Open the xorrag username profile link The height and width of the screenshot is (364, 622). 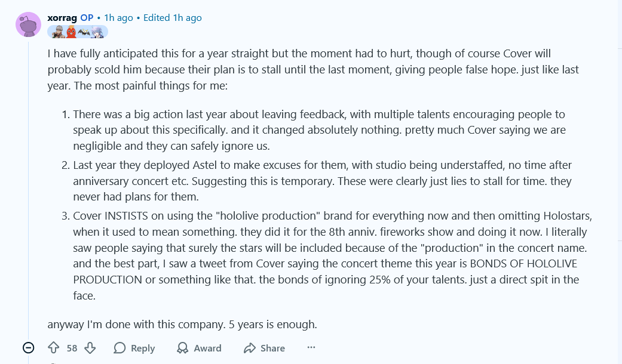[x=62, y=18]
